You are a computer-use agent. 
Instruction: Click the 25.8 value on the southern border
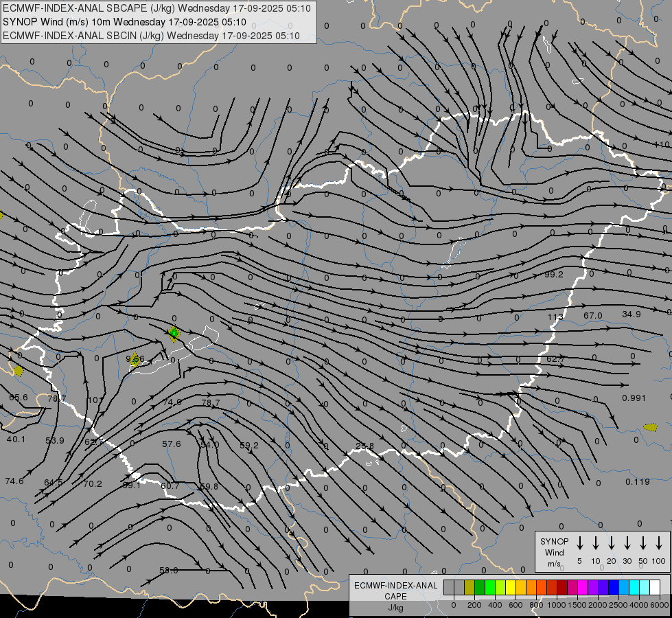(x=364, y=446)
